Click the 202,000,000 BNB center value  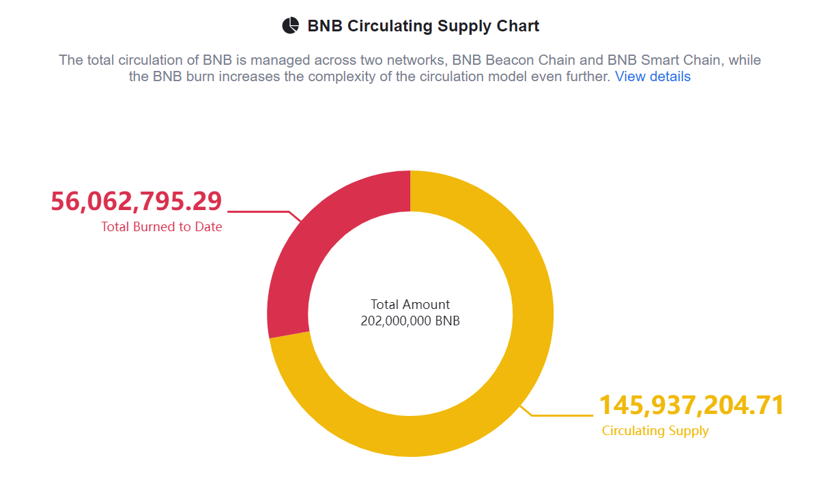[410, 321]
